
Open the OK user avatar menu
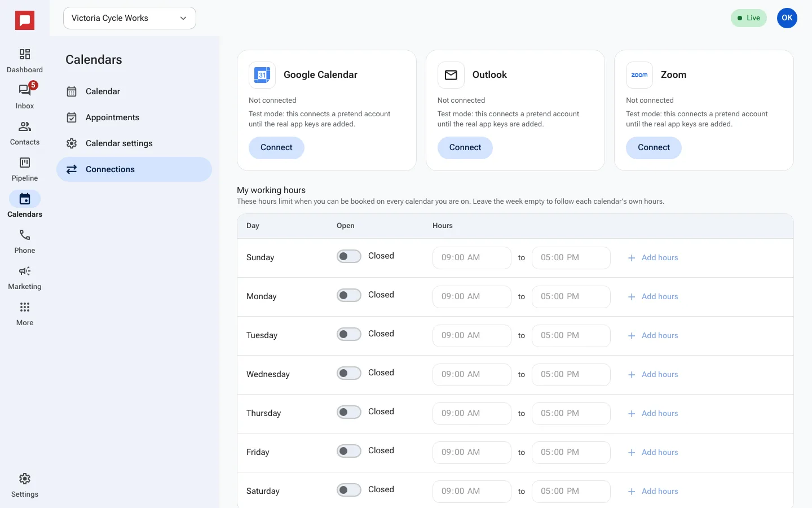coord(787,18)
